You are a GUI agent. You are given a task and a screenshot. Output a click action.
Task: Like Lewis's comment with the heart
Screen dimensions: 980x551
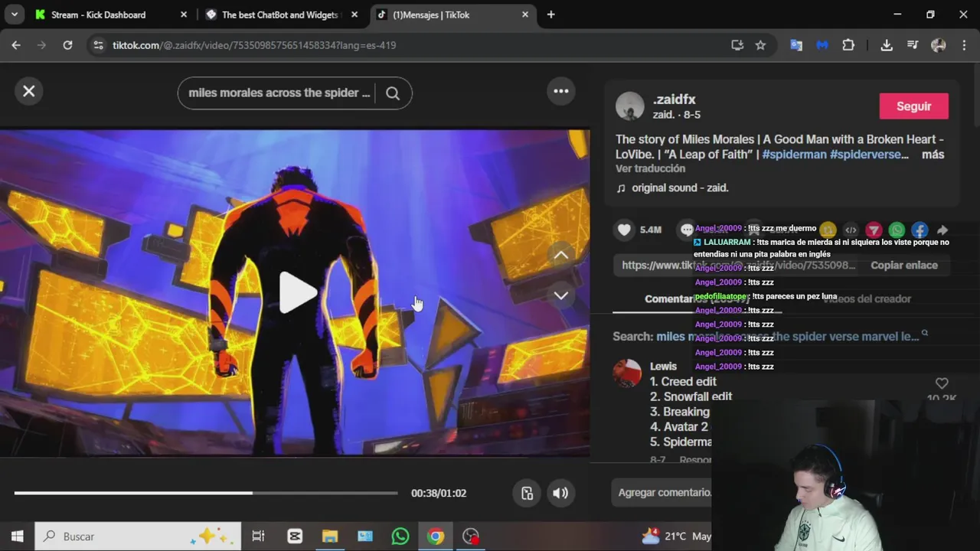(942, 383)
